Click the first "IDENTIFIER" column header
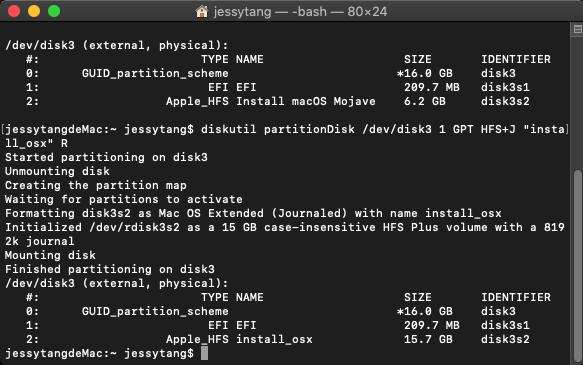583x365 pixels. (516, 59)
